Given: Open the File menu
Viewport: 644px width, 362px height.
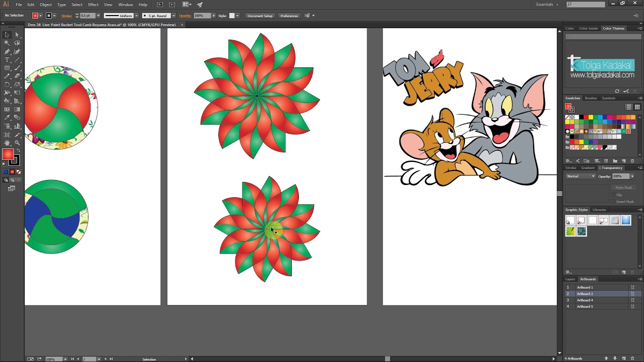Looking at the screenshot, I should point(19,5).
